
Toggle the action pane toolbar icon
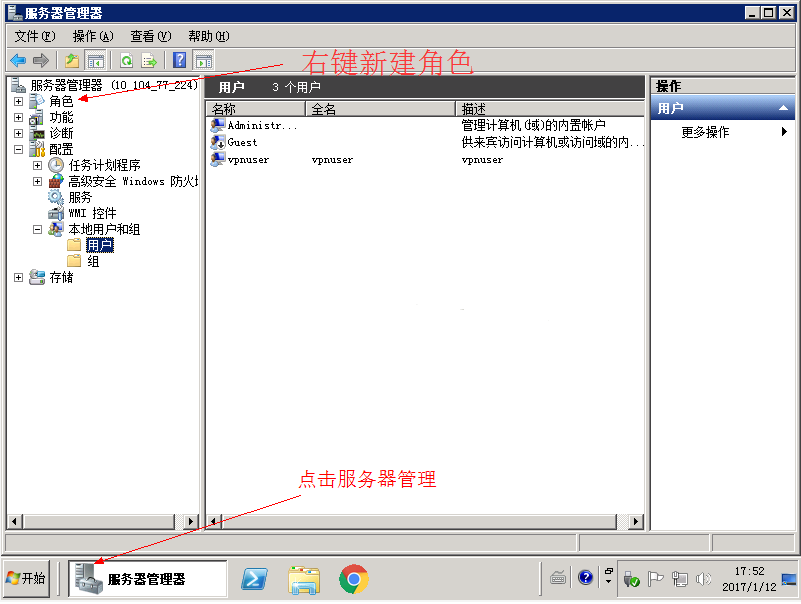click(x=203, y=60)
